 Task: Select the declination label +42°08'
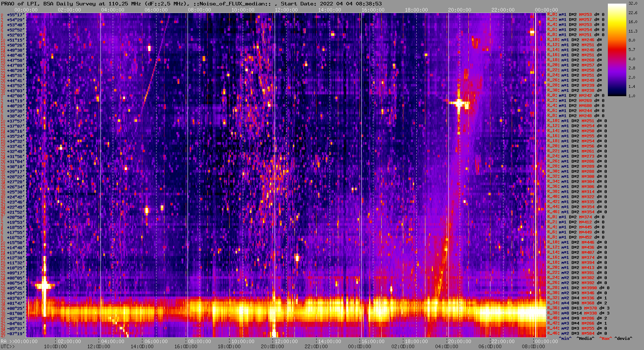[15, 95]
